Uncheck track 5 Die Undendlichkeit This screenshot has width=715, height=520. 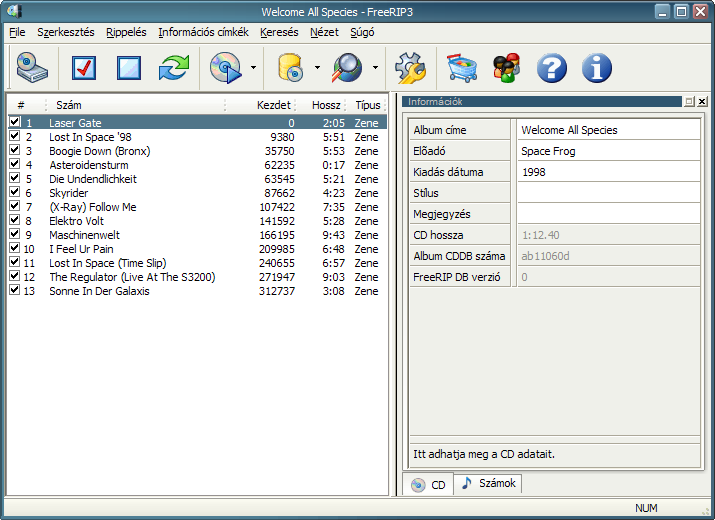[x=15, y=178]
